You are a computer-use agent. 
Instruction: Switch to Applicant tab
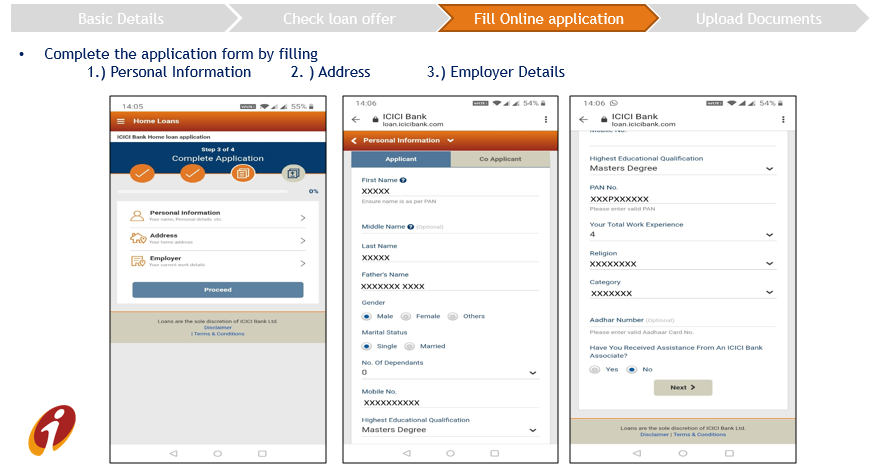click(401, 159)
